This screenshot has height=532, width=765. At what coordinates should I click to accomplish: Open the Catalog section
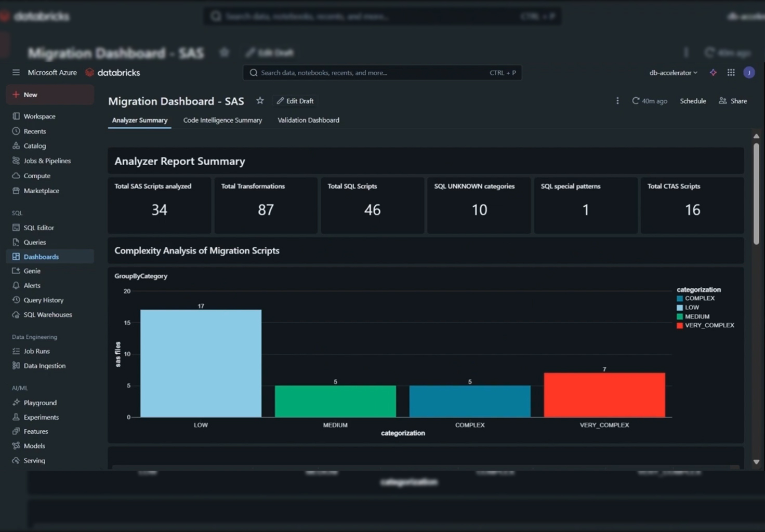coord(34,145)
